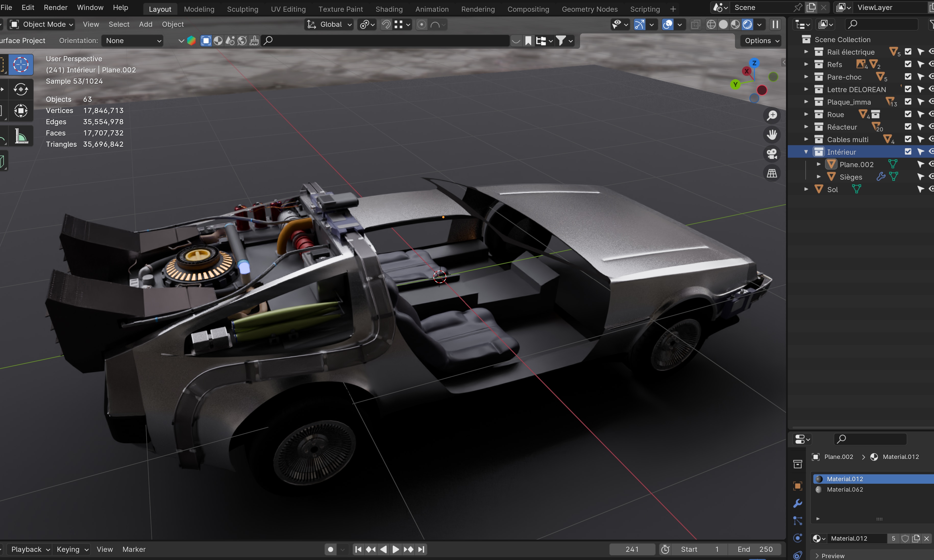
Task: Uncheck Cables multi collection checkbox
Action: pos(908,139)
